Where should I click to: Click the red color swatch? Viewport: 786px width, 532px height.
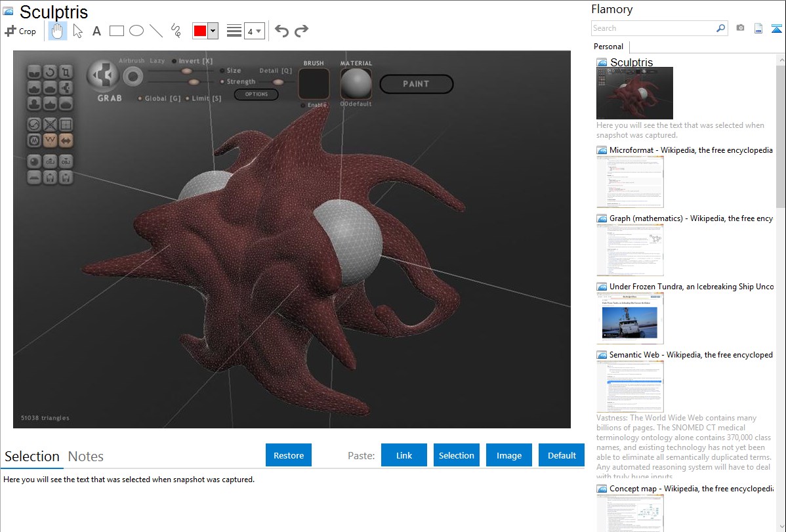pyautogui.click(x=199, y=31)
